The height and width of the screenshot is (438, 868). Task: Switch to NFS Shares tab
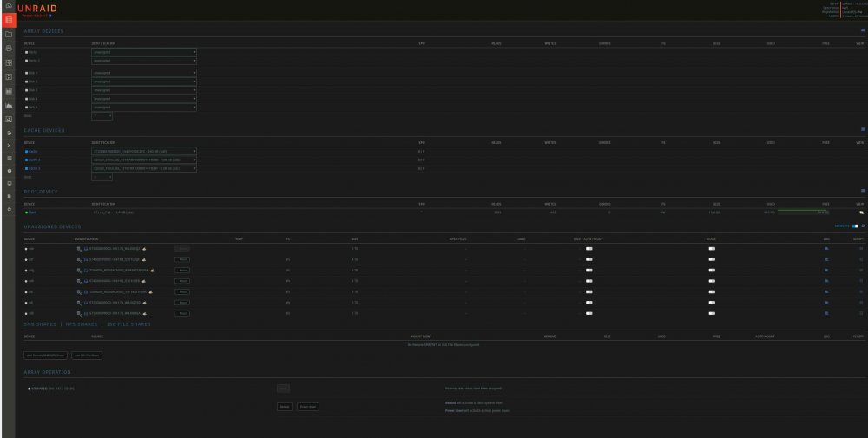pyautogui.click(x=82, y=324)
